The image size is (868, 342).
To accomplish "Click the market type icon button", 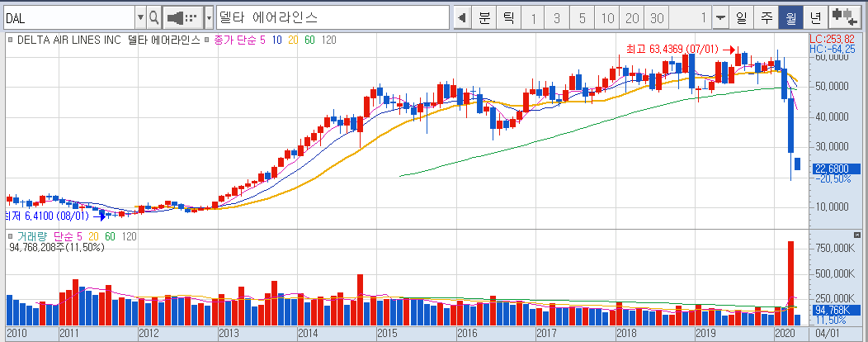I will coord(182,17).
